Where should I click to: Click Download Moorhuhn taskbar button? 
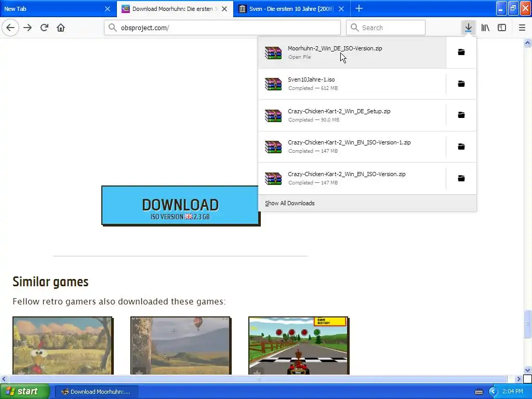(96, 392)
